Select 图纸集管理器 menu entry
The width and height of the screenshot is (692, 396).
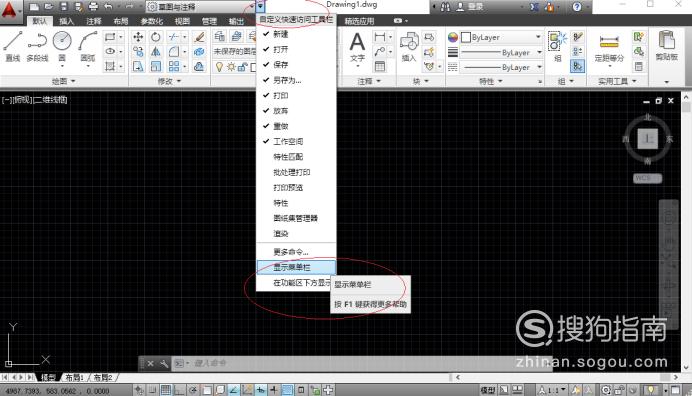[x=296, y=218]
